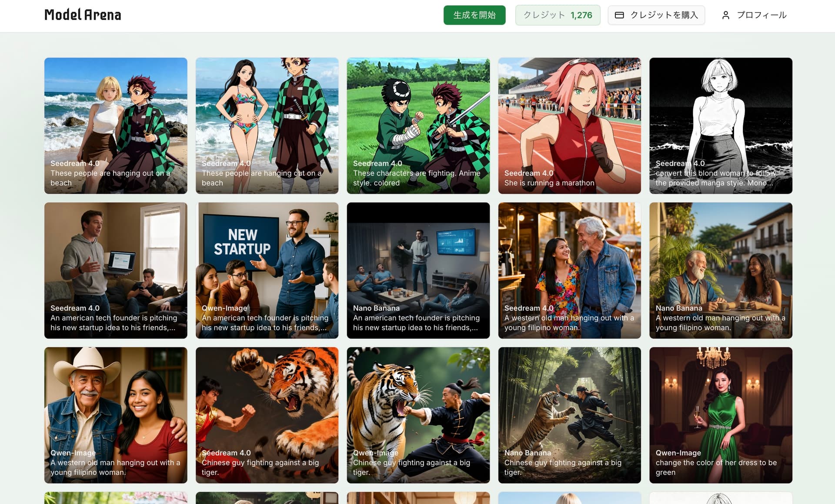Click the credit card icon in header
Image resolution: width=835 pixels, height=504 pixels.
coord(619,15)
